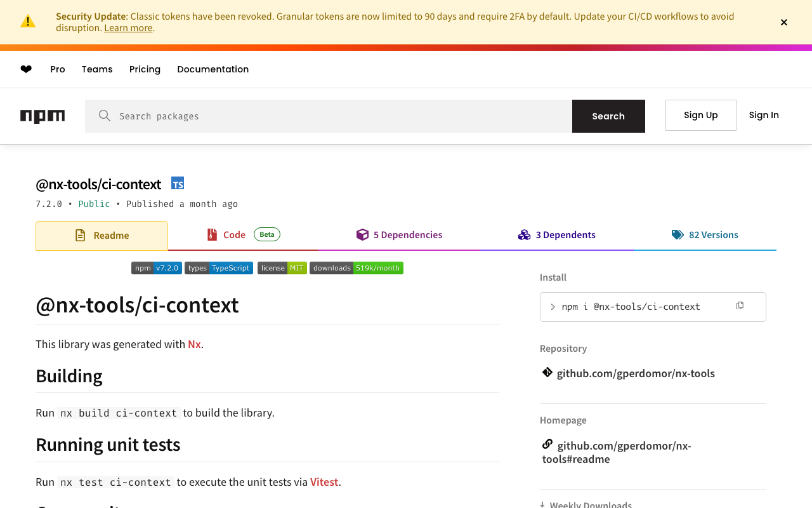Click the npm v7.2.0 badge
This screenshot has height=508, width=812.
(x=157, y=268)
